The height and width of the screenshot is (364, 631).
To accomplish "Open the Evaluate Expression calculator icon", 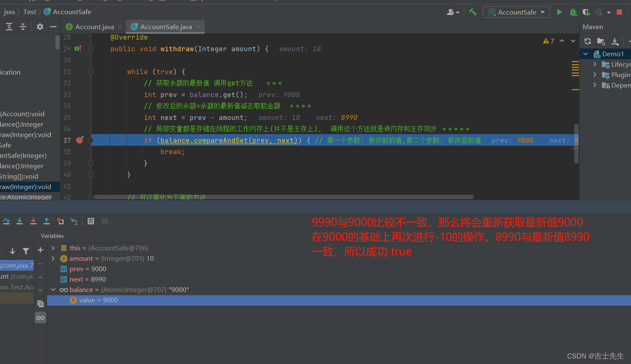I will (91, 221).
